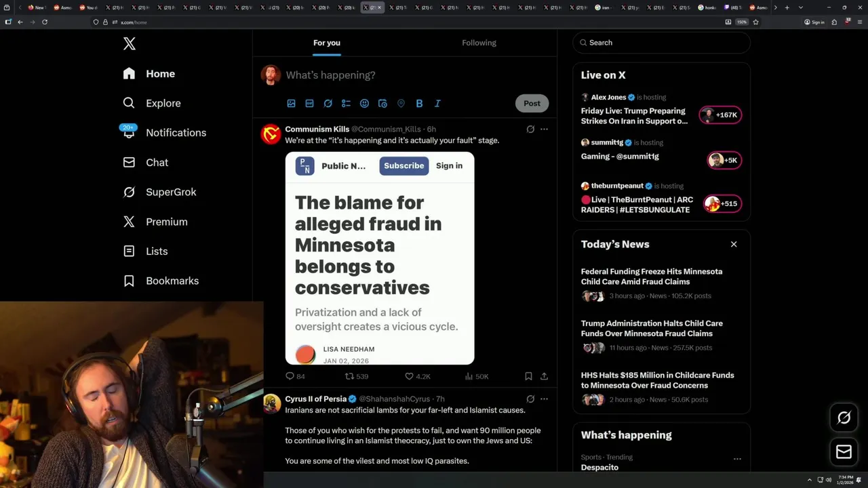Go back in browser
868x488 pixels.
[20, 22]
